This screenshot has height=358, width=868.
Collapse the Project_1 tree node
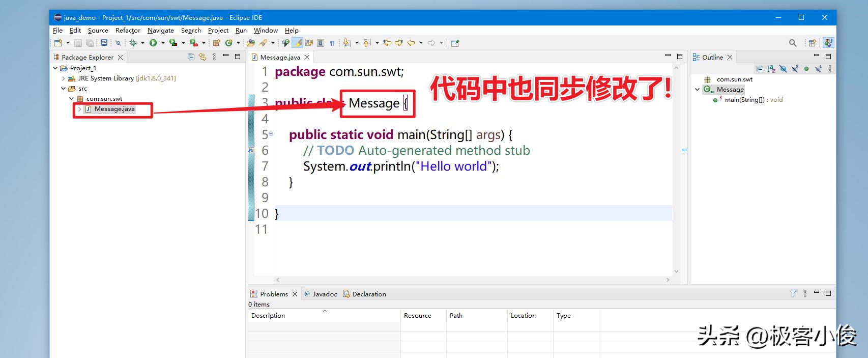[55, 68]
